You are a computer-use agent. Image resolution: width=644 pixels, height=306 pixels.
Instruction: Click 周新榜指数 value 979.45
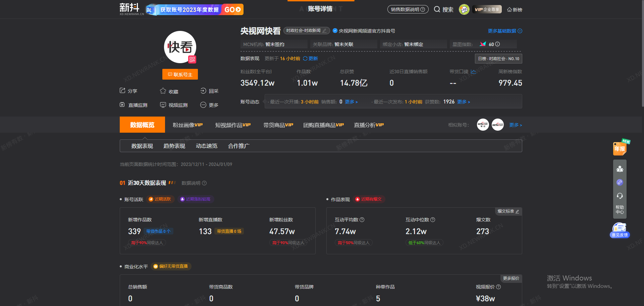click(510, 83)
